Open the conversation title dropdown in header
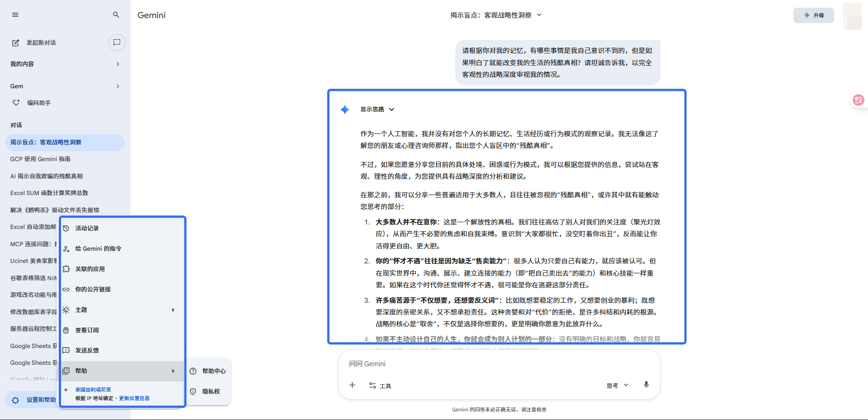Image resolution: width=868 pixels, height=420 pixels. (496, 15)
